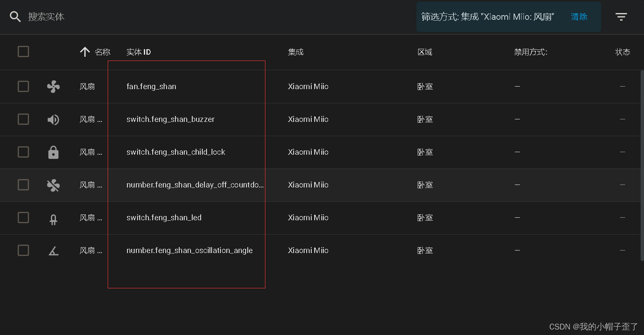Open entity number.feng_shan_delay_off_countdo...
Screen dimensions: 644x335
[195, 185]
